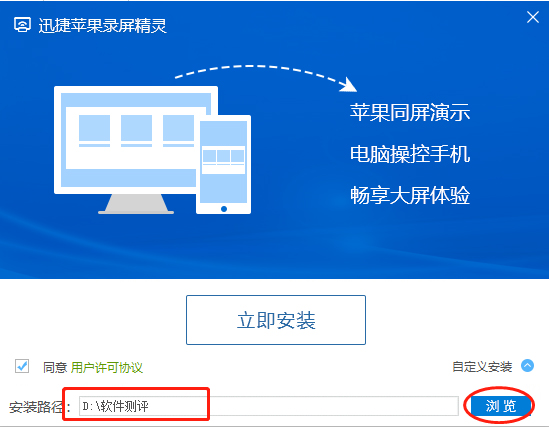Image resolution: width=549 pixels, height=427 pixels.
Task: Open the 用户许可协议 link
Action: coord(107,368)
